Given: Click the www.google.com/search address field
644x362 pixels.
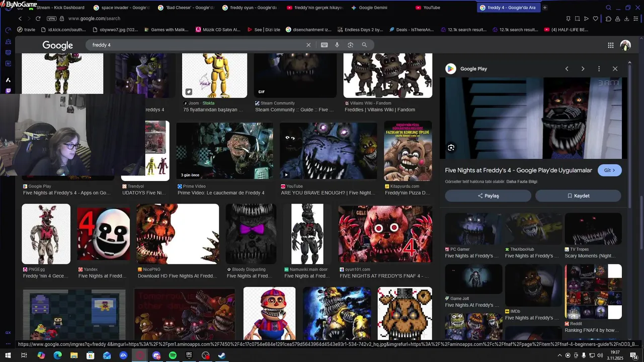Looking at the screenshot, I should 94,19.
